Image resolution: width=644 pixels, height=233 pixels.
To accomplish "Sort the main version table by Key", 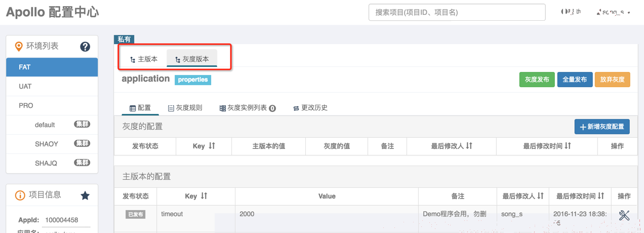I will pyautogui.click(x=204, y=196).
